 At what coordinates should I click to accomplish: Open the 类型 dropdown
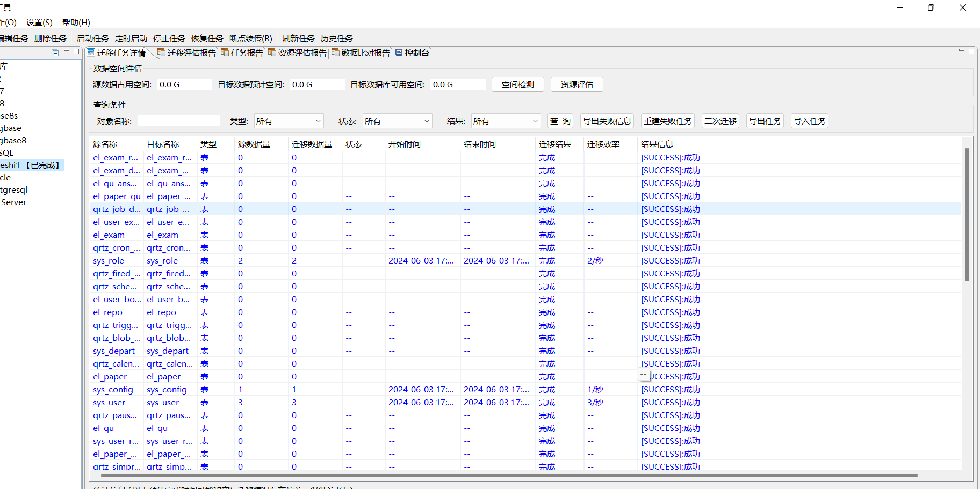289,121
